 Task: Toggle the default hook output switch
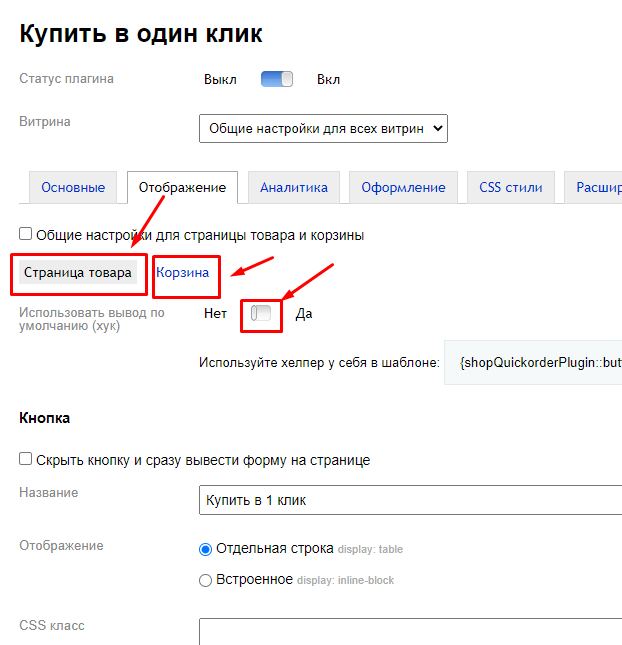tap(261, 314)
